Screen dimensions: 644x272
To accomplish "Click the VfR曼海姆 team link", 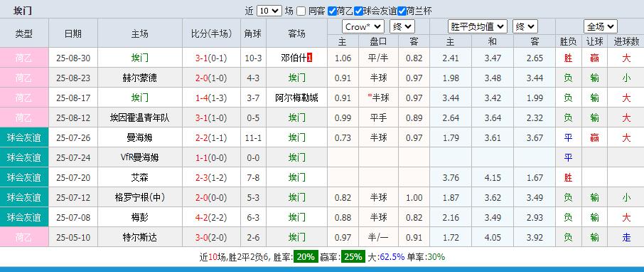I will [140, 157].
